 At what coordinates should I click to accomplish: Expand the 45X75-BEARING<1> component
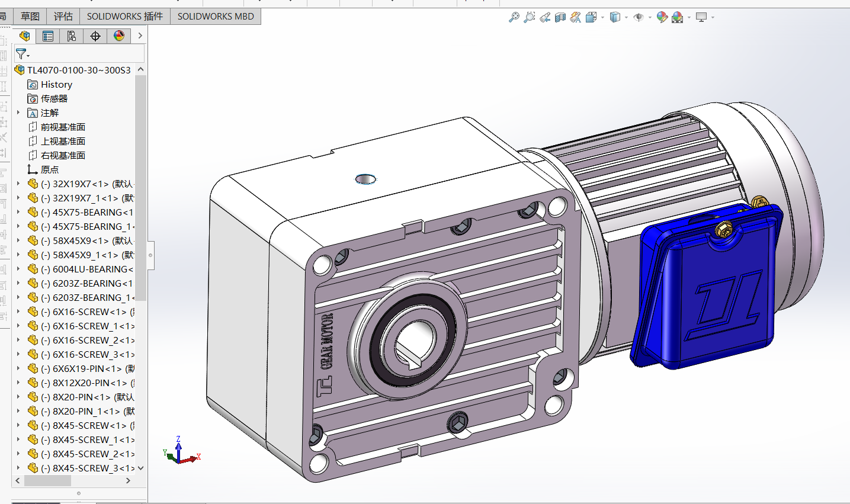[x=18, y=212]
